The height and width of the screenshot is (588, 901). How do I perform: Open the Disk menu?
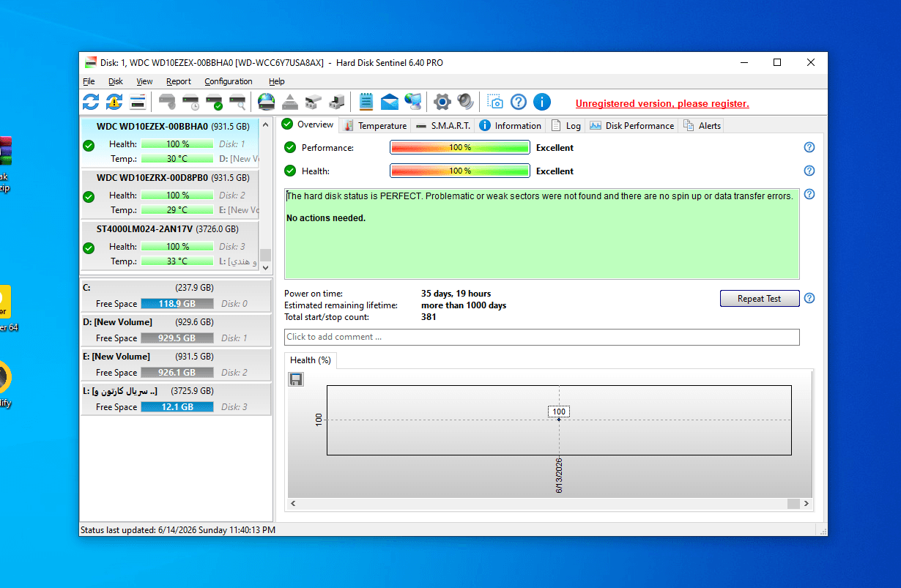tap(116, 81)
